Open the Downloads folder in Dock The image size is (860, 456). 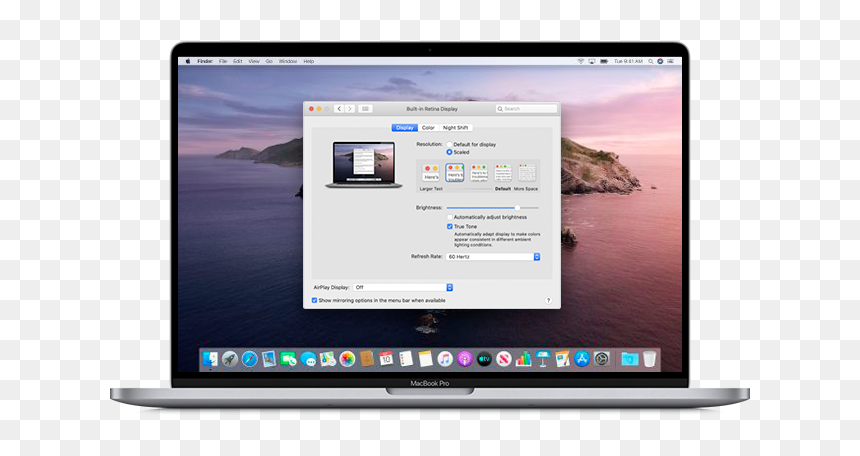630,359
